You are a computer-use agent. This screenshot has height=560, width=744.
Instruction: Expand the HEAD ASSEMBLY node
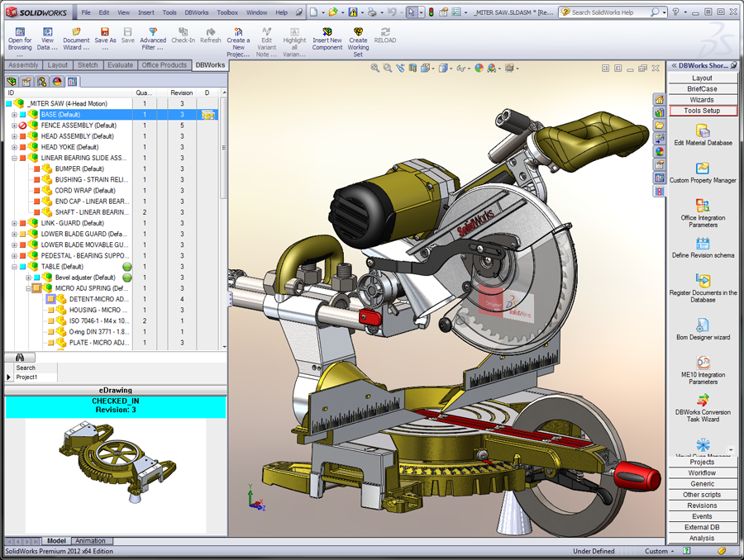click(x=14, y=136)
